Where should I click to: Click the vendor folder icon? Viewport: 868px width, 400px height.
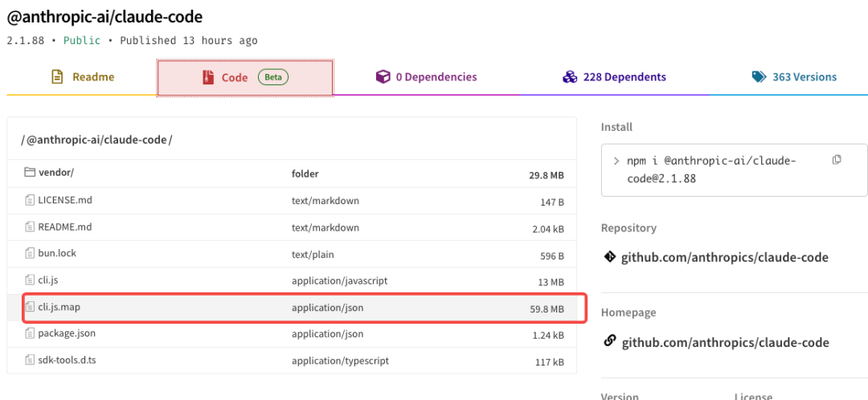pos(30,173)
